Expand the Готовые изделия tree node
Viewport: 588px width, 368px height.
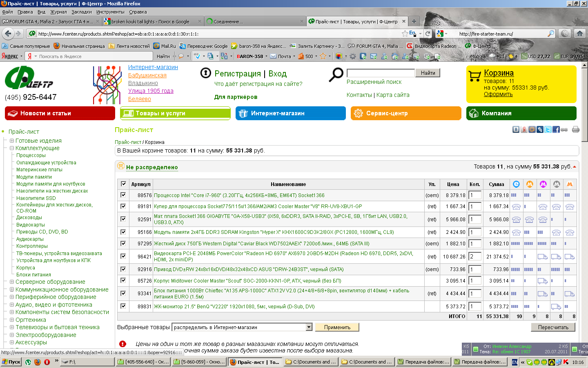click(x=12, y=141)
